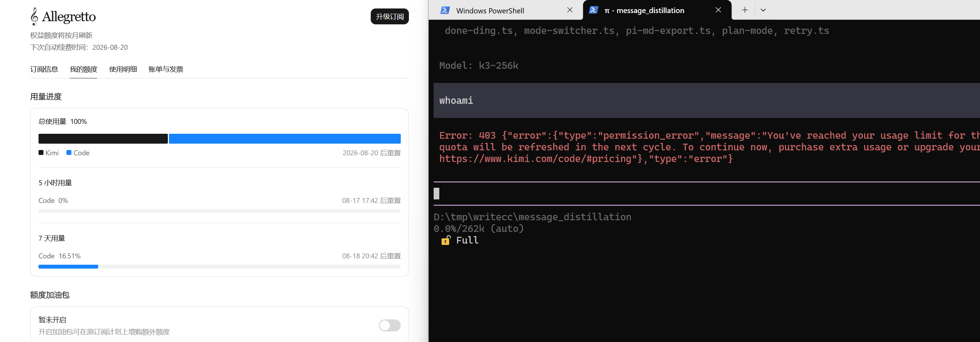This screenshot has height=342, width=980.
Task: Enable the 额度加油包 toggle switch
Action: [389, 325]
